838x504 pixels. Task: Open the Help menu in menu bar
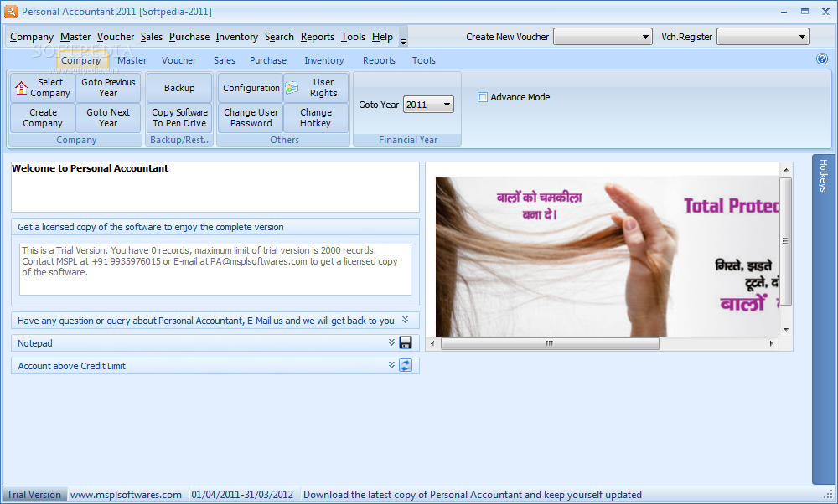tap(383, 37)
